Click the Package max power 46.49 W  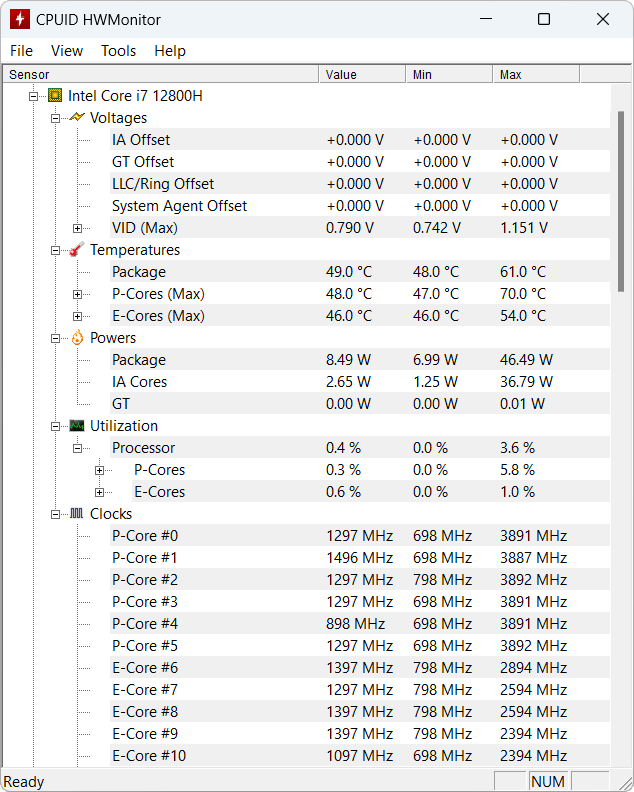click(526, 360)
